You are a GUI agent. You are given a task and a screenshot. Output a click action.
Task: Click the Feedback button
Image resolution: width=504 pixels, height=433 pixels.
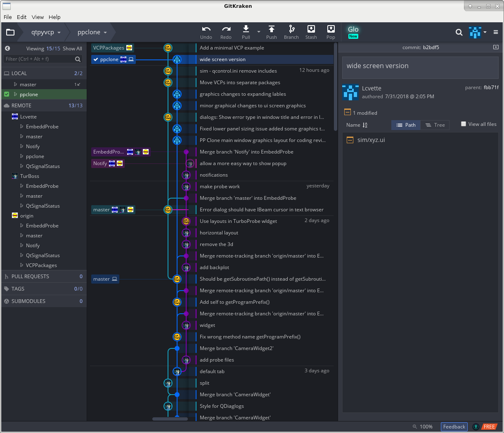pos(454,427)
